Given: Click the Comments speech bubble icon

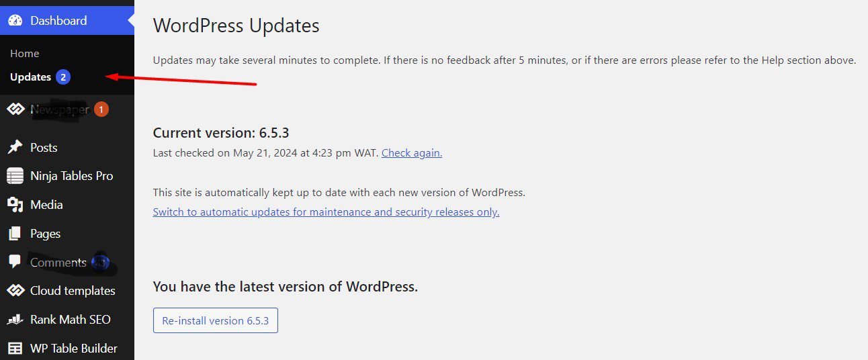Looking at the screenshot, I should 15,262.
